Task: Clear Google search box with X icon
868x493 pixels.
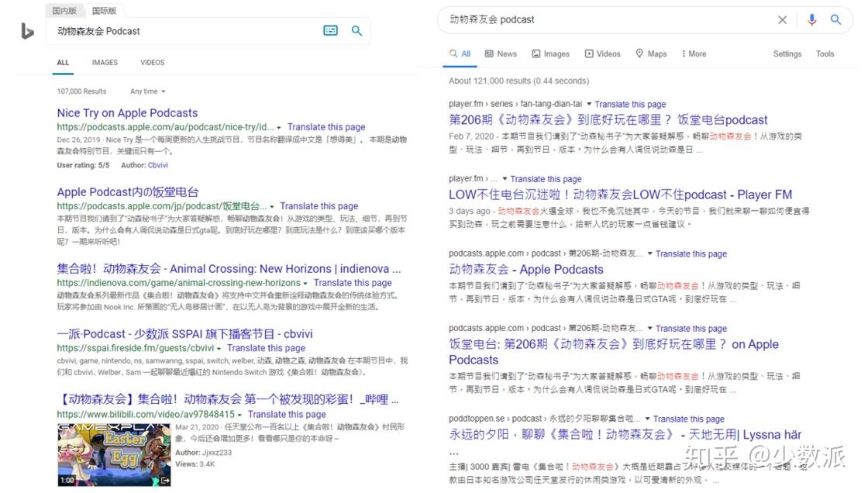Action: (x=782, y=20)
